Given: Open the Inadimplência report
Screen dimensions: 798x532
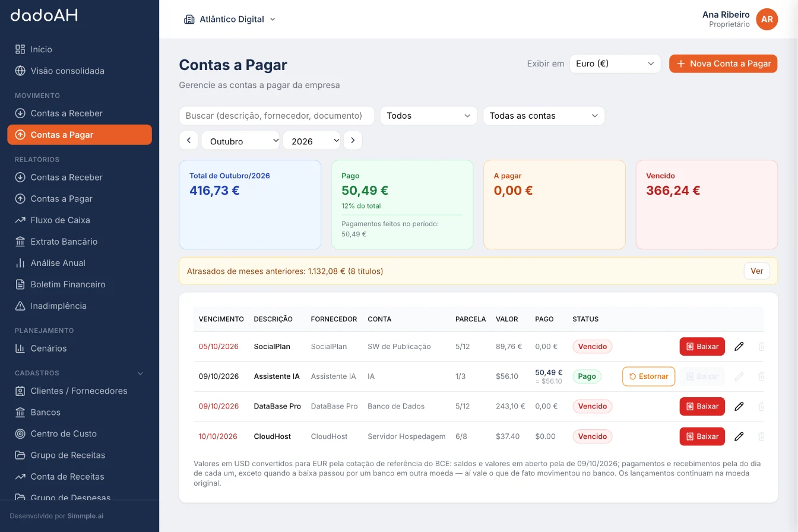Looking at the screenshot, I should [x=80, y=306].
